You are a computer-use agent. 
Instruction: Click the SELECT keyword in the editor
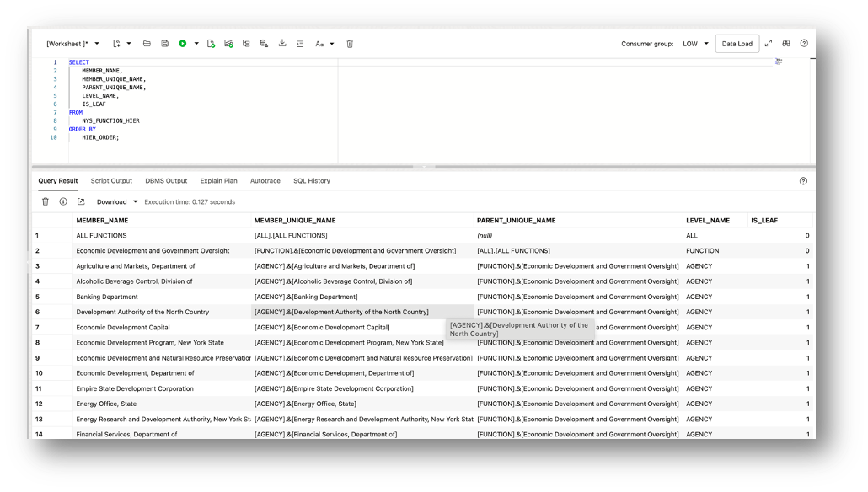coord(78,62)
